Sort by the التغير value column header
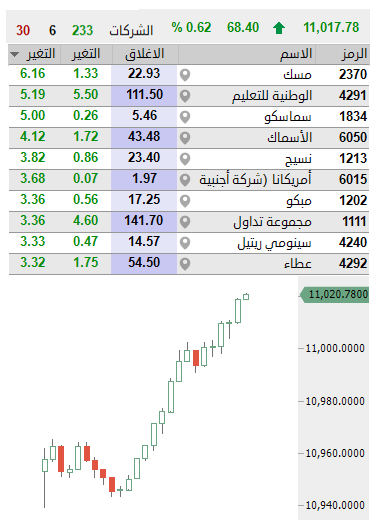The width and height of the screenshot is (377, 529). point(86,54)
